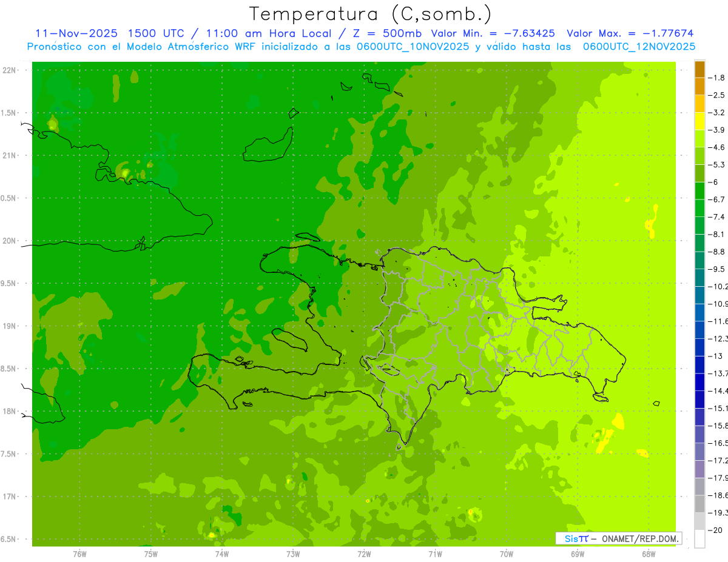Click the '71W' longitude label
This screenshot has height=562, width=728.
pos(435,554)
